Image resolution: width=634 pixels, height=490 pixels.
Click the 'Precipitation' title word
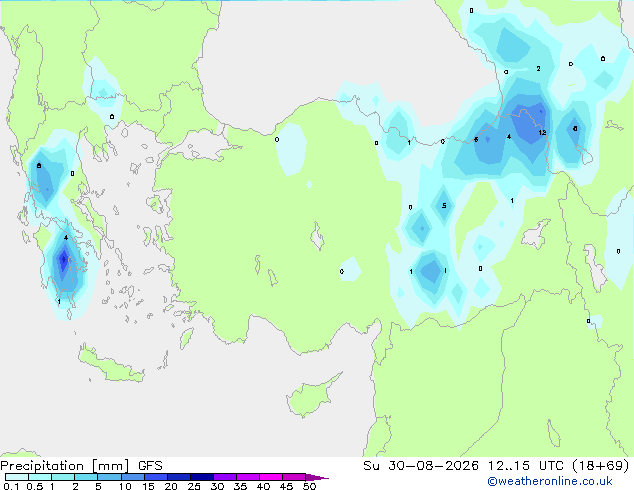[x=42, y=466]
